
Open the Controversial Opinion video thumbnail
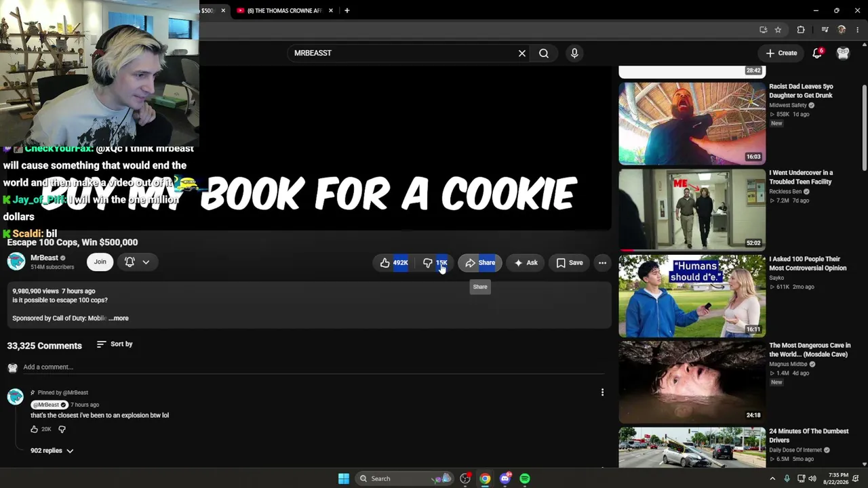pyautogui.click(x=692, y=296)
